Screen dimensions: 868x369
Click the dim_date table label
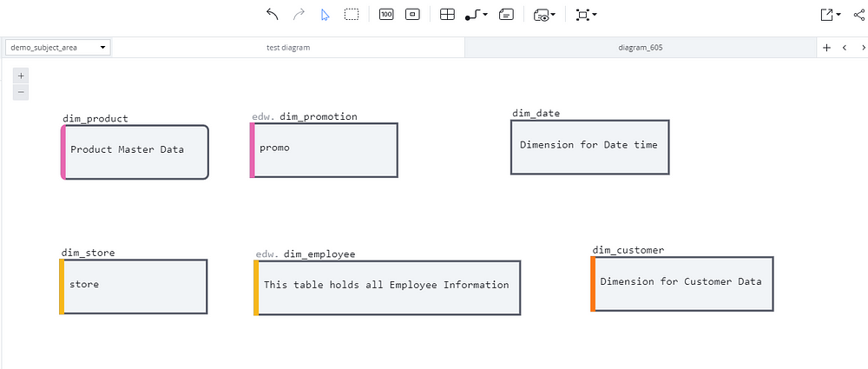(536, 113)
